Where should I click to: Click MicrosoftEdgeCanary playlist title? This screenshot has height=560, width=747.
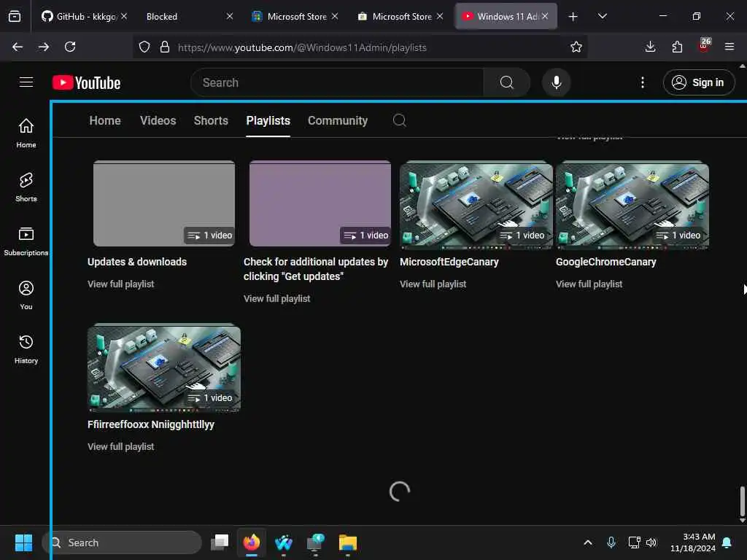[x=449, y=262]
